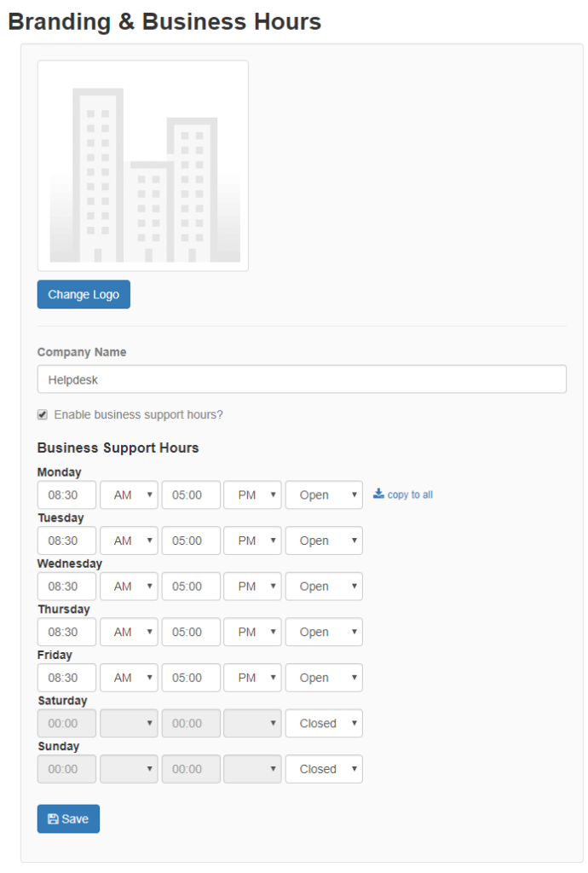Open Friday opening AM dropdown
The height and width of the screenshot is (873, 588).
129,678
